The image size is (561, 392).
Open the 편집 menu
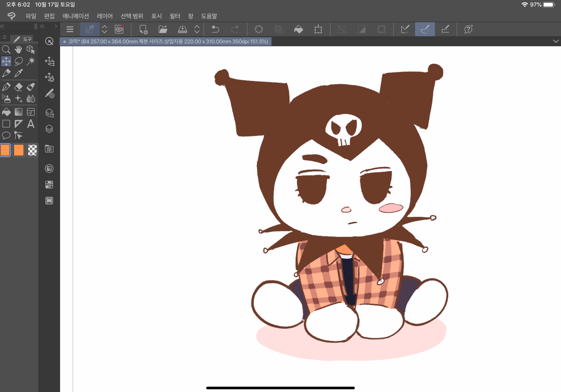click(49, 16)
